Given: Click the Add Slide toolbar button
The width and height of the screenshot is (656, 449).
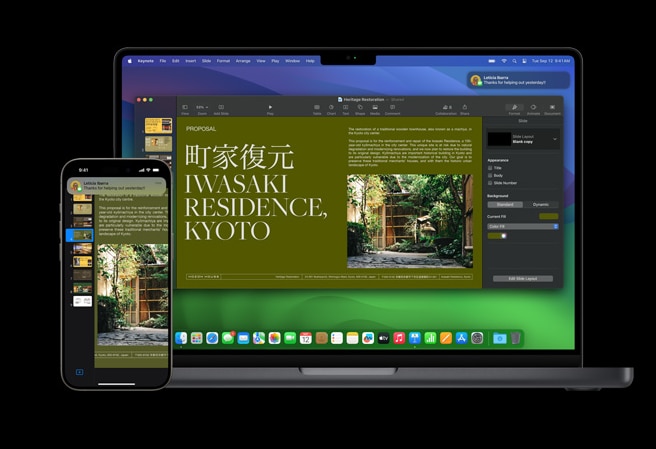Looking at the screenshot, I should [221, 109].
